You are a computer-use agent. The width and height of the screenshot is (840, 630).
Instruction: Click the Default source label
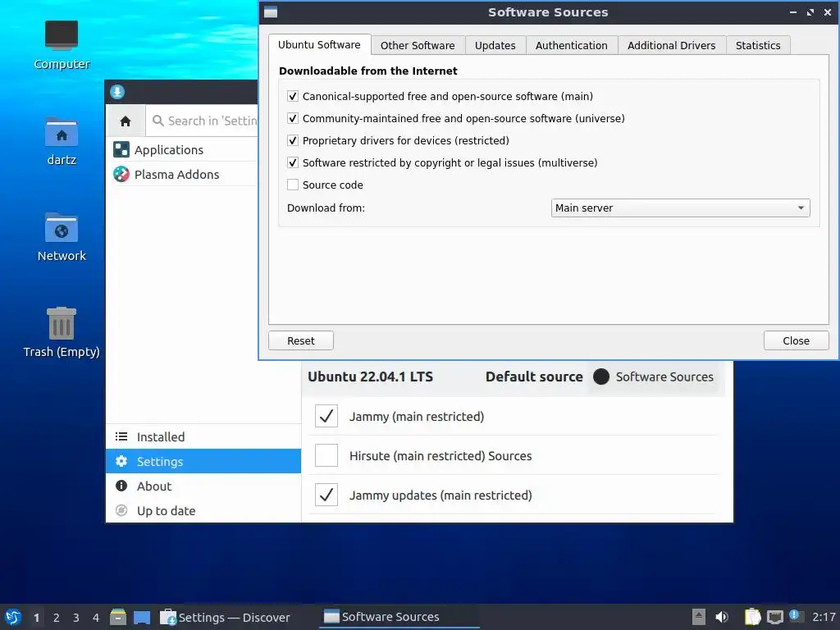(534, 377)
